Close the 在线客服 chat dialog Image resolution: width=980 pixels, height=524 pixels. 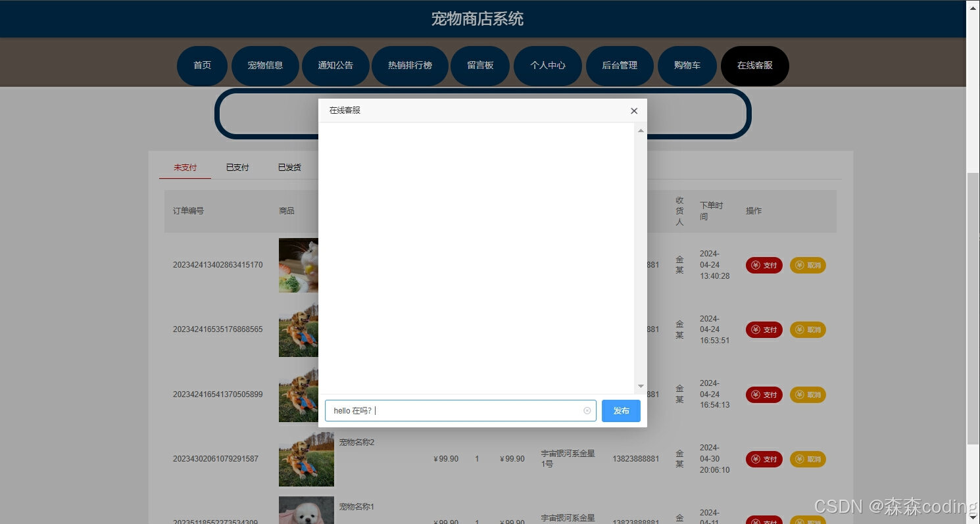pyautogui.click(x=634, y=110)
